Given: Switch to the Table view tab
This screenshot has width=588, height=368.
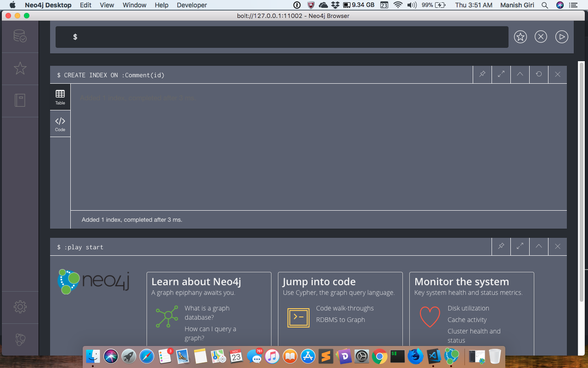Looking at the screenshot, I should coord(60,97).
